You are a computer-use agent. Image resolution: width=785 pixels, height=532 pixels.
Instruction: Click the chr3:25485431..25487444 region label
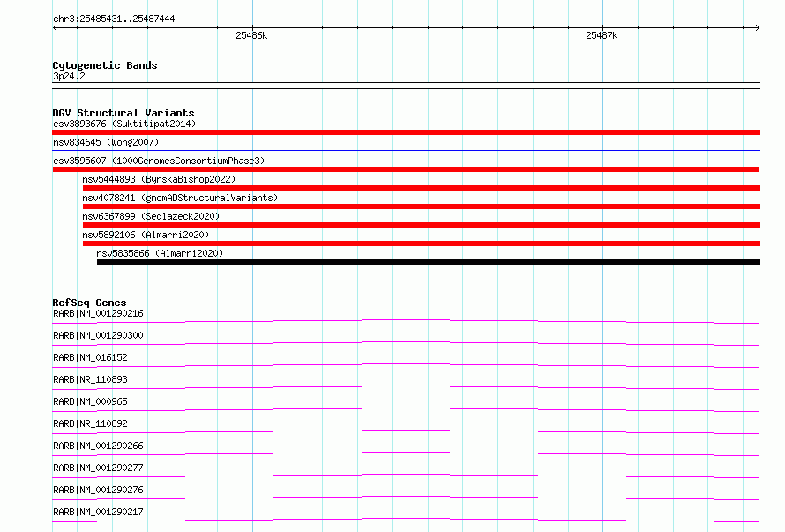(114, 19)
